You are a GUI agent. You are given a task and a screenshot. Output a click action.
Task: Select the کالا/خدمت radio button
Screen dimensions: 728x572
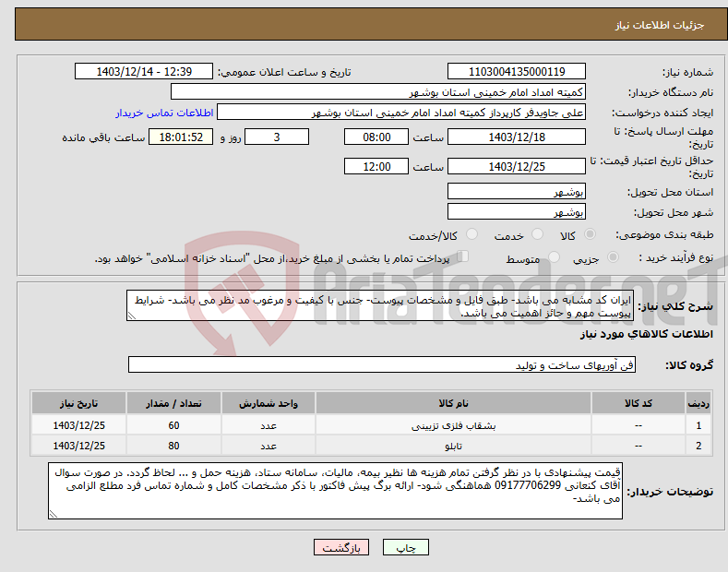(x=471, y=234)
